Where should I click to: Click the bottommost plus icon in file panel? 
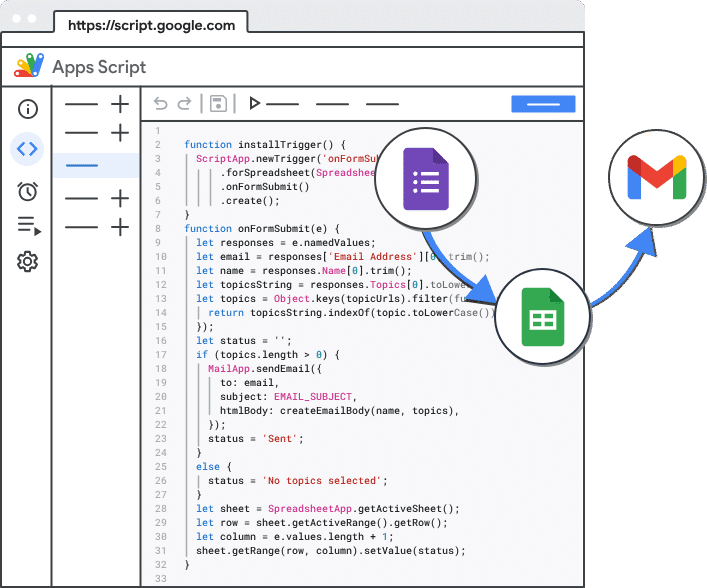[120, 227]
